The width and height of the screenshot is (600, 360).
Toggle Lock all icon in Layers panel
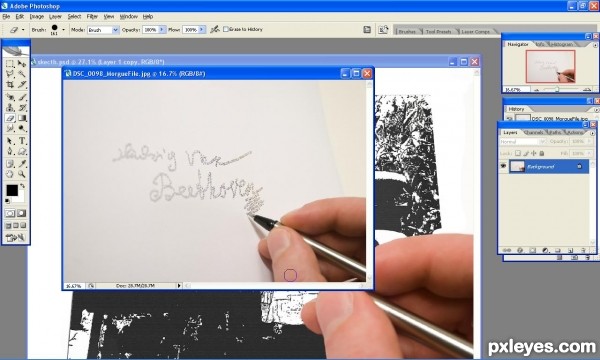coord(542,153)
